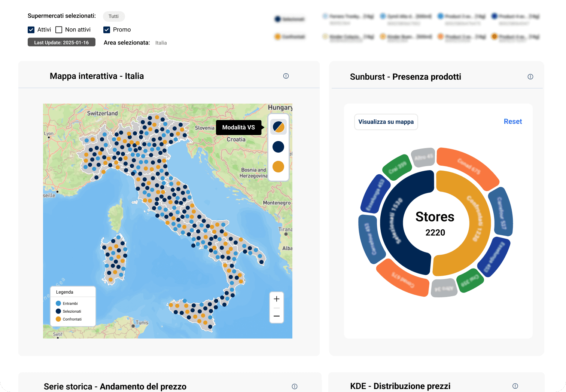Zoom out the map with minus

[x=277, y=316]
